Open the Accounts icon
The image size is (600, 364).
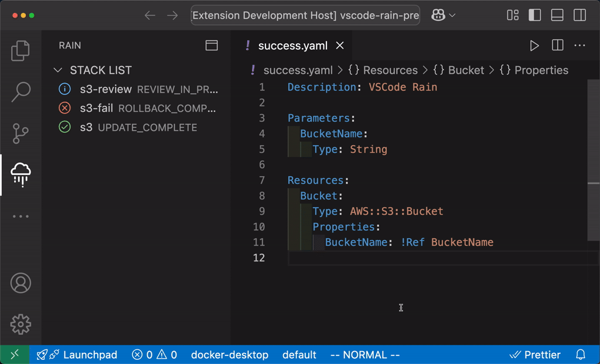point(21,283)
